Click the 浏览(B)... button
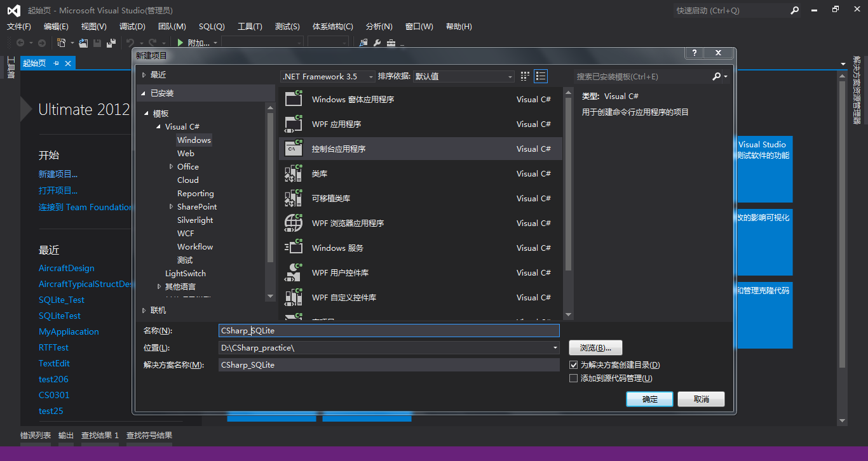 [x=595, y=348]
